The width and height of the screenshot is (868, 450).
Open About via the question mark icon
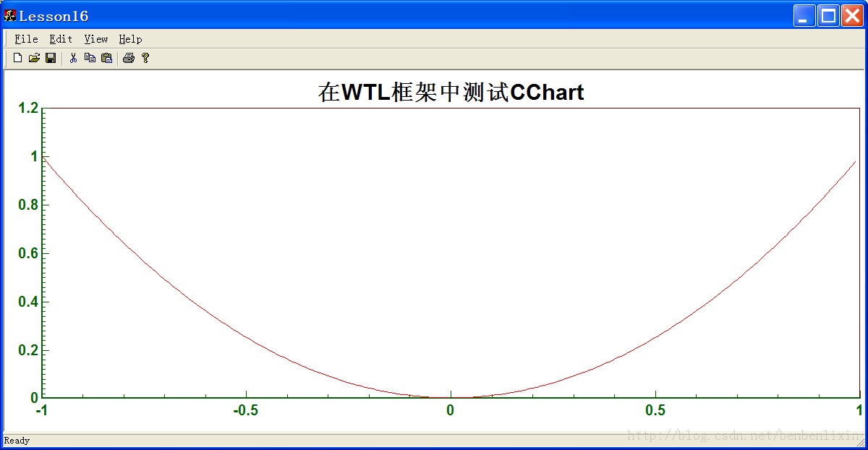[x=145, y=58]
